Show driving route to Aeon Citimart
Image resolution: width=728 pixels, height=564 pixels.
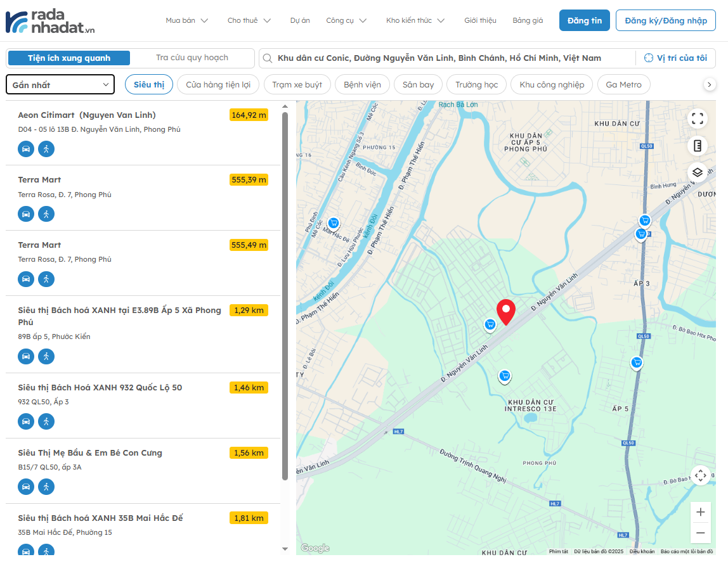click(x=26, y=149)
